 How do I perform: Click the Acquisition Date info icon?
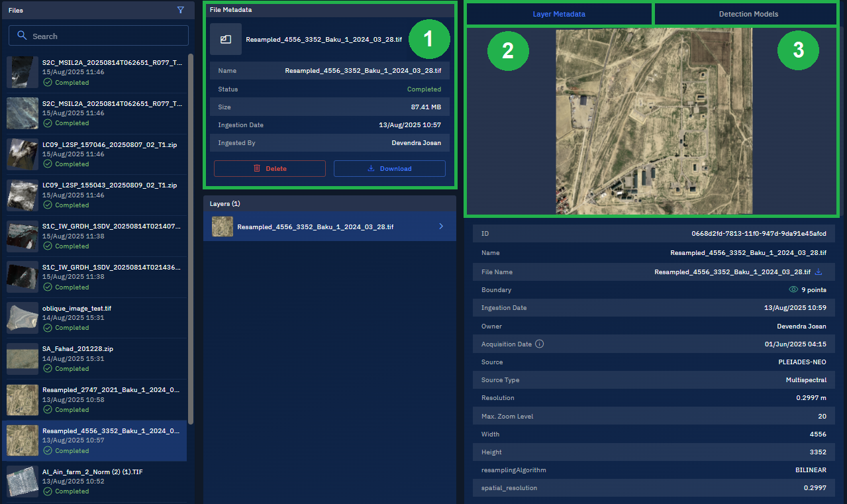click(539, 344)
